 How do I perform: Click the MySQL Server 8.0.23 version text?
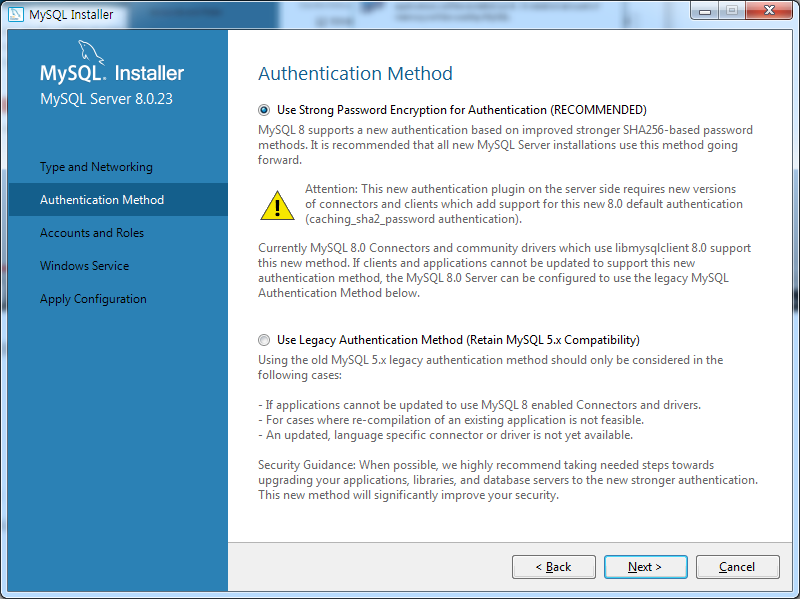106,99
